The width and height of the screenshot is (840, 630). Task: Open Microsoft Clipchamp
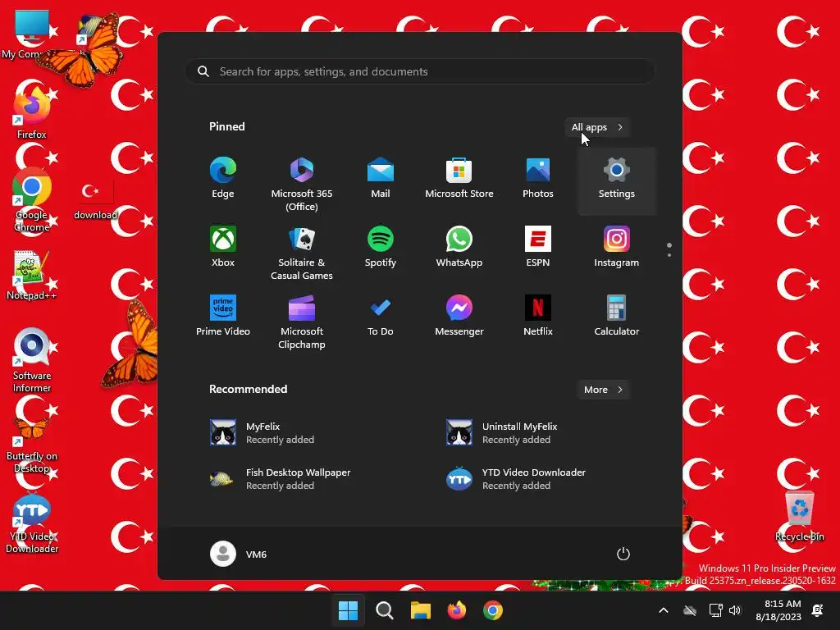[302, 317]
